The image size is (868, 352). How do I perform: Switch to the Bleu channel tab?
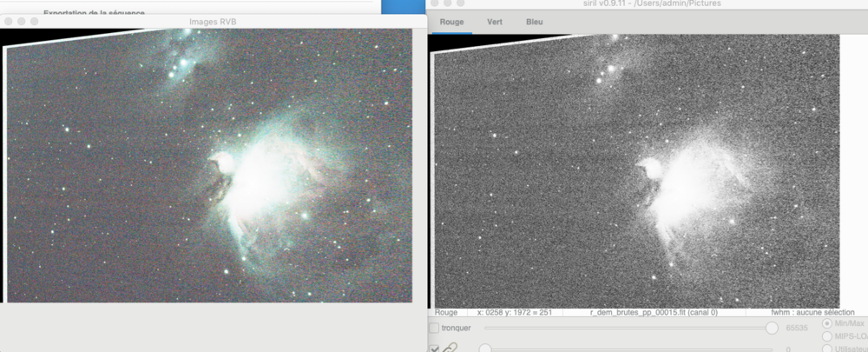pyautogui.click(x=534, y=23)
